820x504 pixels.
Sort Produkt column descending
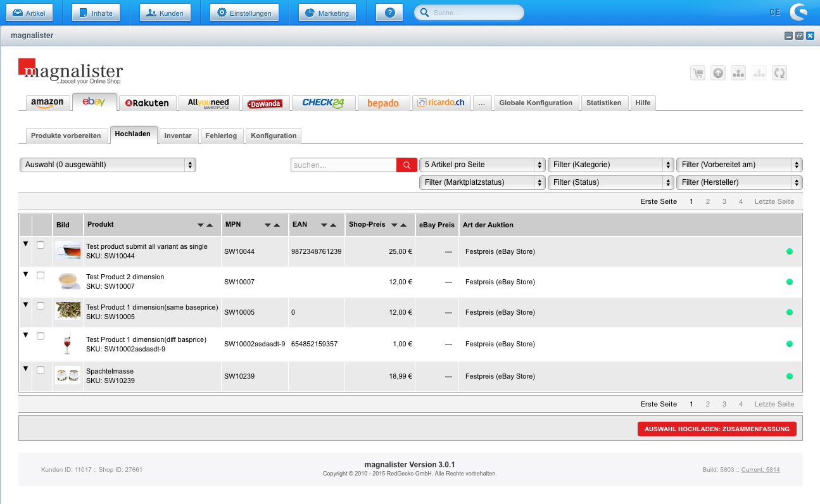(x=201, y=225)
